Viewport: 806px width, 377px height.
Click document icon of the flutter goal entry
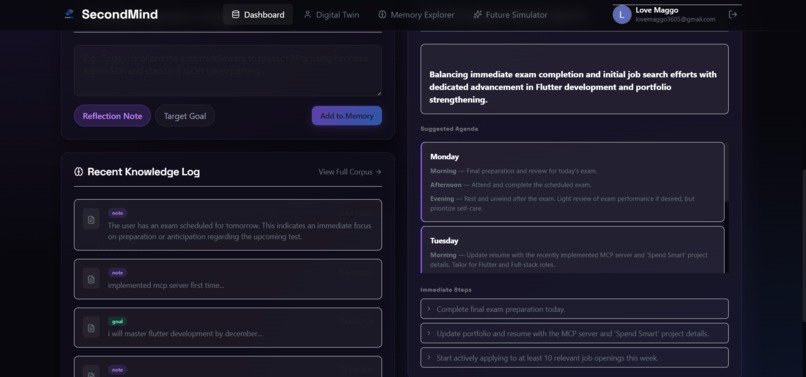(91, 328)
